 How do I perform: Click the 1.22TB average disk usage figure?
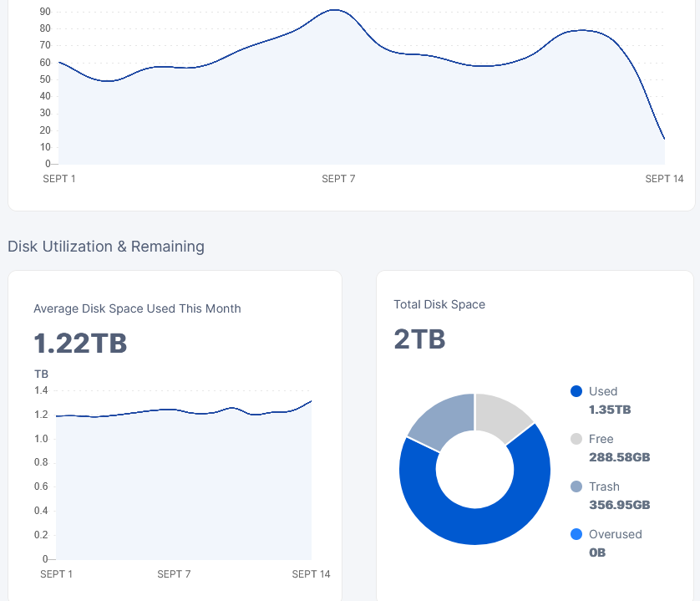80,344
